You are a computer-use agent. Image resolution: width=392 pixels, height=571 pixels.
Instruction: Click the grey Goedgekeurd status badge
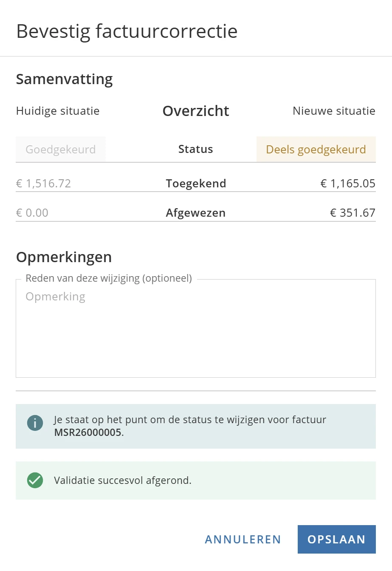point(61,150)
